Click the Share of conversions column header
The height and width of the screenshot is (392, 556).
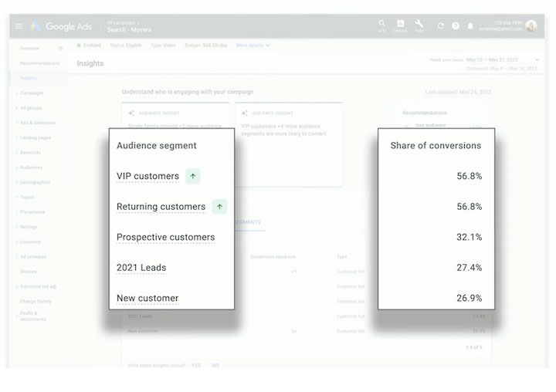pyautogui.click(x=436, y=146)
